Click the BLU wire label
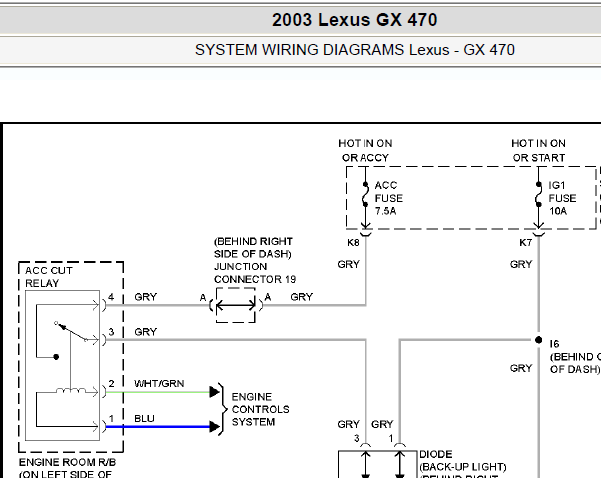601x478 pixels. click(x=144, y=419)
